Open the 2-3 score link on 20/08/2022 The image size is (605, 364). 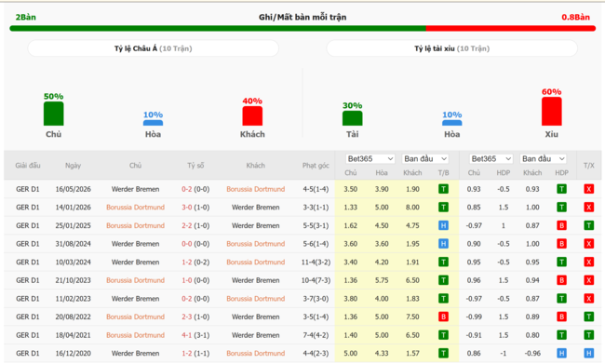(187, 317)
